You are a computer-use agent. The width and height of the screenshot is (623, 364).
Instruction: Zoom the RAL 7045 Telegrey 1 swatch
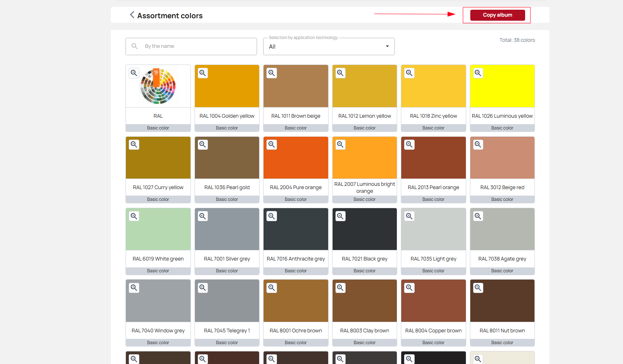tap(203, 288)
